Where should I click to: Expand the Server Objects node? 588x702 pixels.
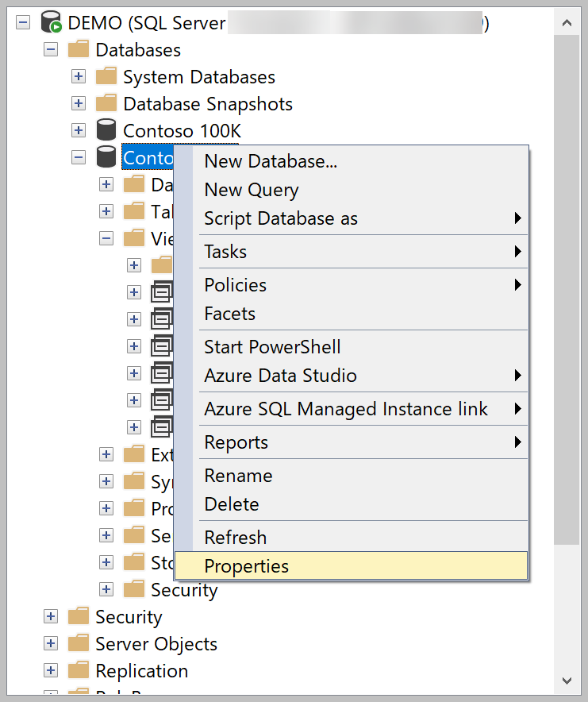(x=51, y=643)
